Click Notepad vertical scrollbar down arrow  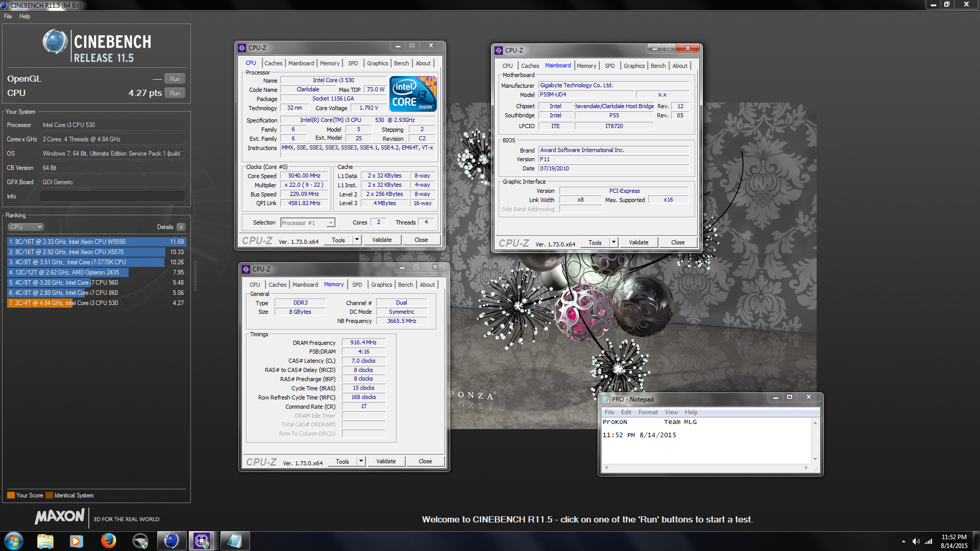[x=815, y=459]
